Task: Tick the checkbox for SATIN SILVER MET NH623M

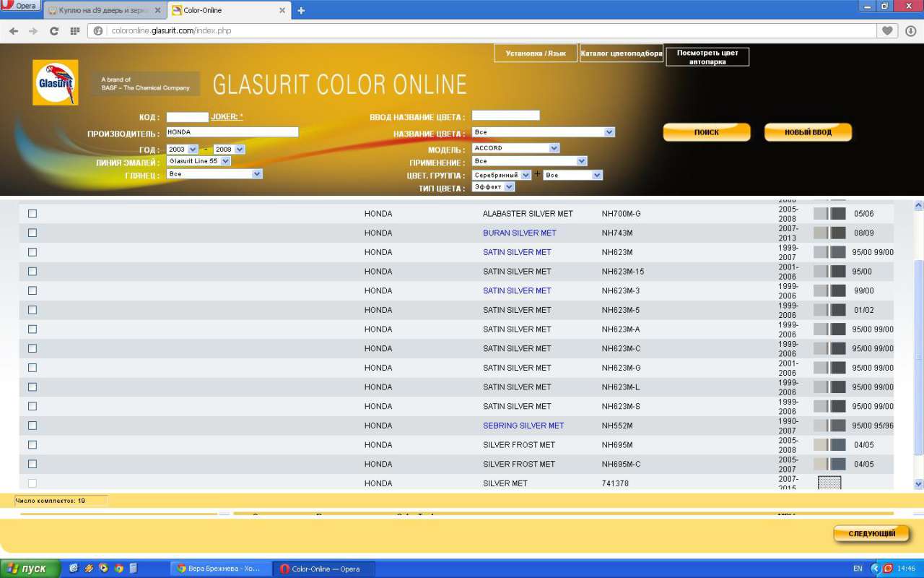Action: [x=32, y=252]
